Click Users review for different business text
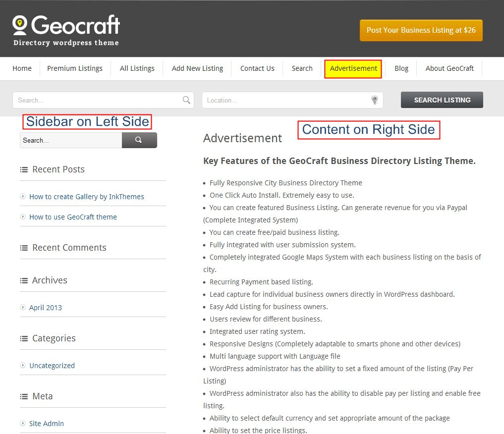 pyautogui.click(x=266, y=319)
